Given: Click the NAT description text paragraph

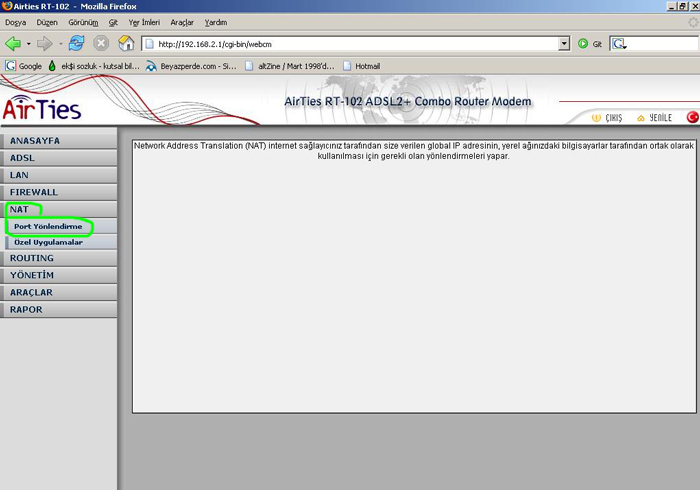Looking at the screenshot, I should [x=414, y=151].
